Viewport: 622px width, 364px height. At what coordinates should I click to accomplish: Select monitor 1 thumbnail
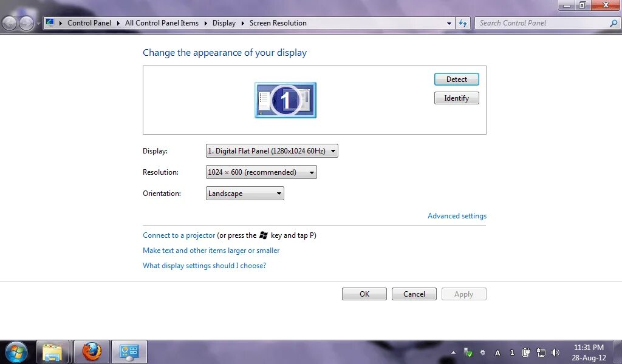(285, 100)
